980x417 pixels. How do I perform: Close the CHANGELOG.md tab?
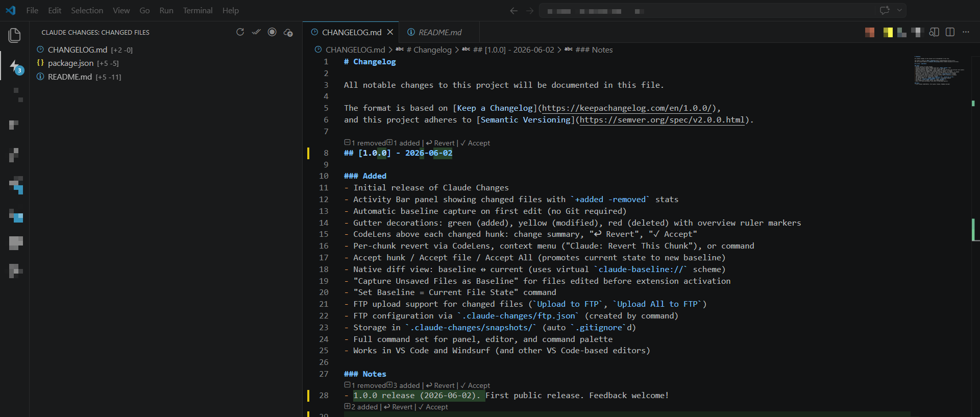(390, 32)
